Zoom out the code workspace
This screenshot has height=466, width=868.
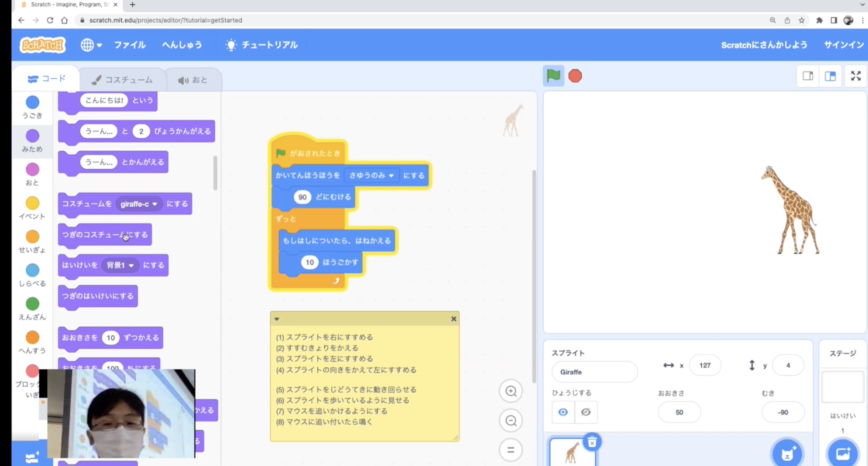pyautogui.click(x=511, y=421)
